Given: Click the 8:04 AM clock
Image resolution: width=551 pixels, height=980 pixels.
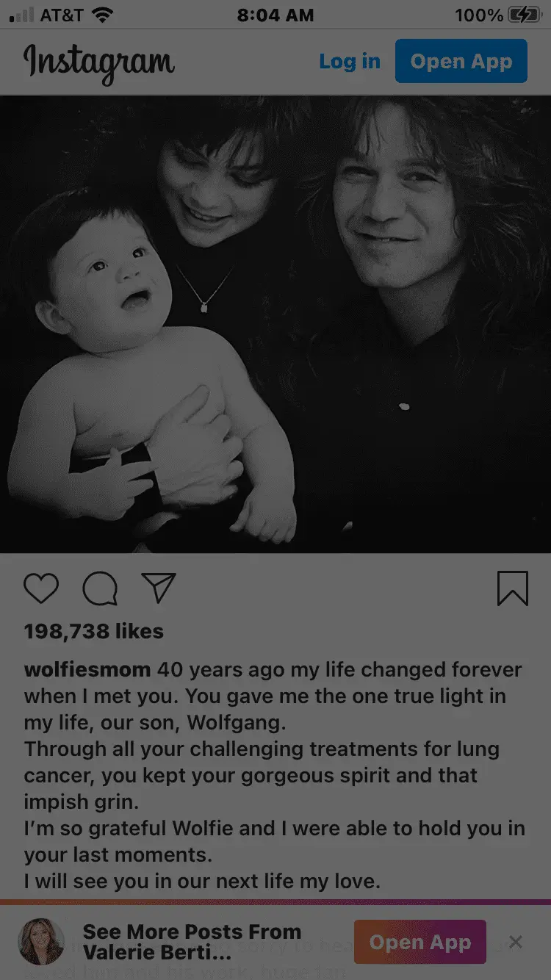Looking at the screenshot, I should 275,15.
